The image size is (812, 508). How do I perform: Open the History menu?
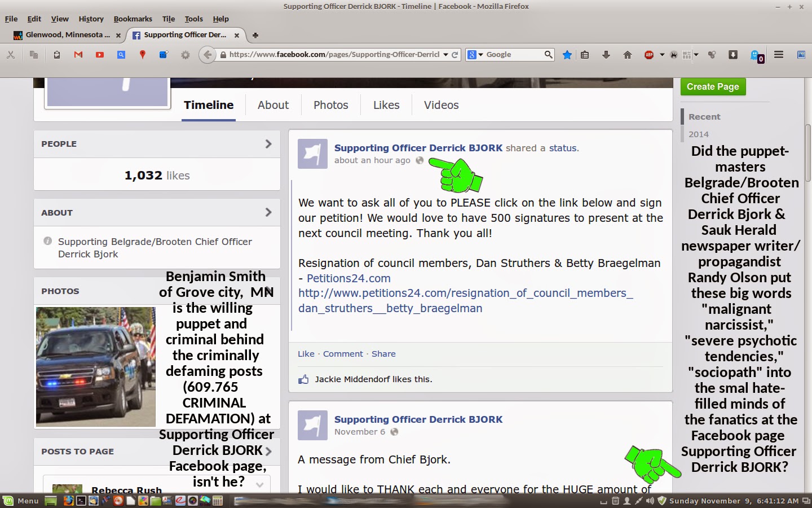[x=91, y=19]
